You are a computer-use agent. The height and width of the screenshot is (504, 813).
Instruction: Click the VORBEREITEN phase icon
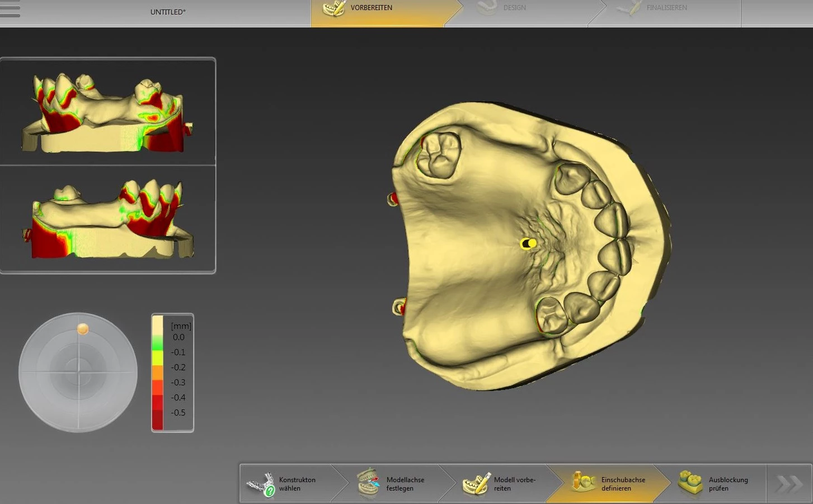[x=334, y=8]
